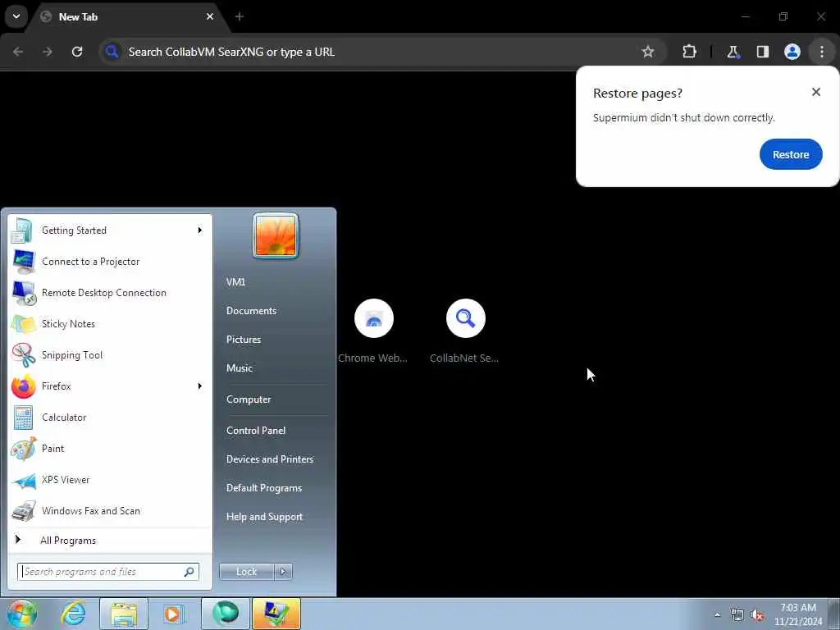
Task: Open Windows Media Player on taskbar
Action: 174,614
